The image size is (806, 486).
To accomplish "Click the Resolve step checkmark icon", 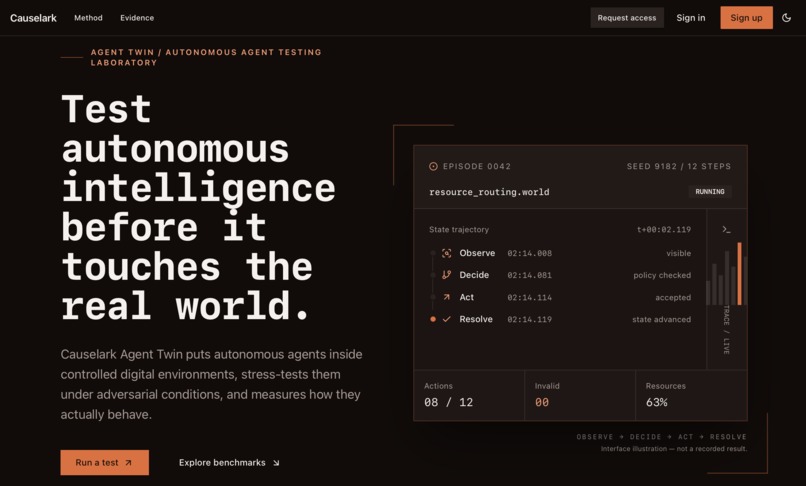I will pos(447,319).
